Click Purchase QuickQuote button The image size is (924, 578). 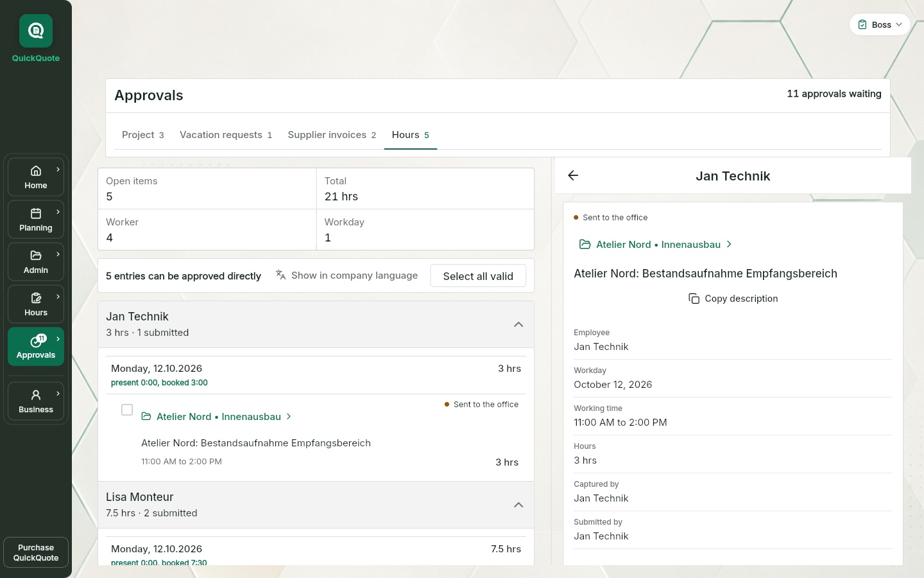36,553
